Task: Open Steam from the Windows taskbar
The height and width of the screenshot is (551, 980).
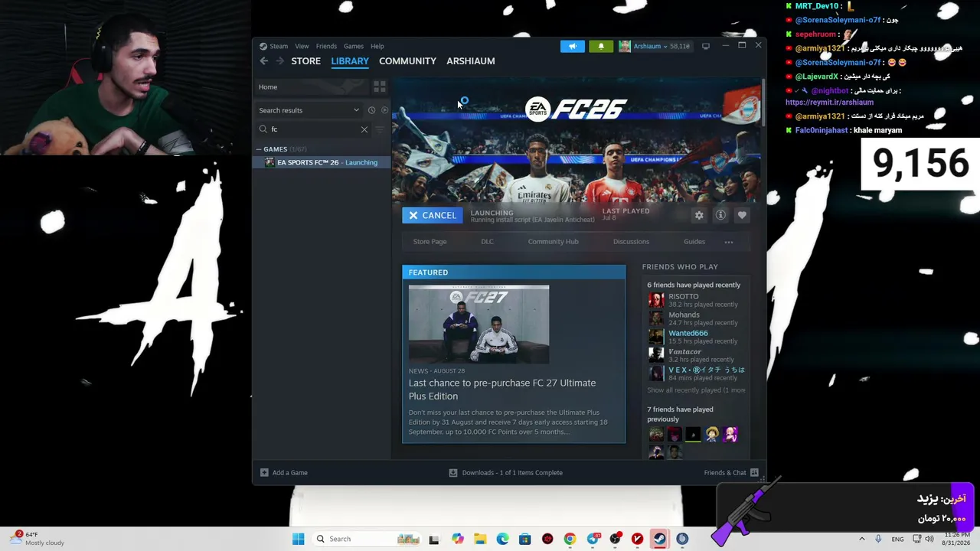Action: coord(659,539)
